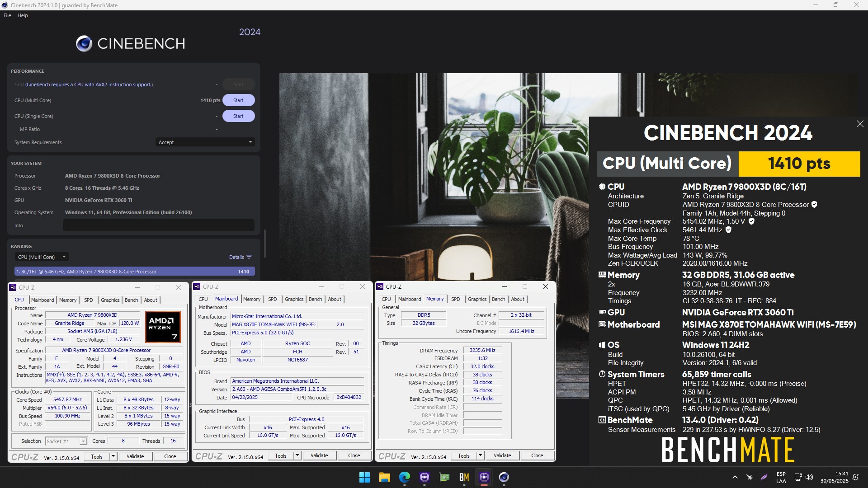This screenshot has height=488, width=868.
Task: Click the Cinebench sphere logo
Action: pos(84,43)
